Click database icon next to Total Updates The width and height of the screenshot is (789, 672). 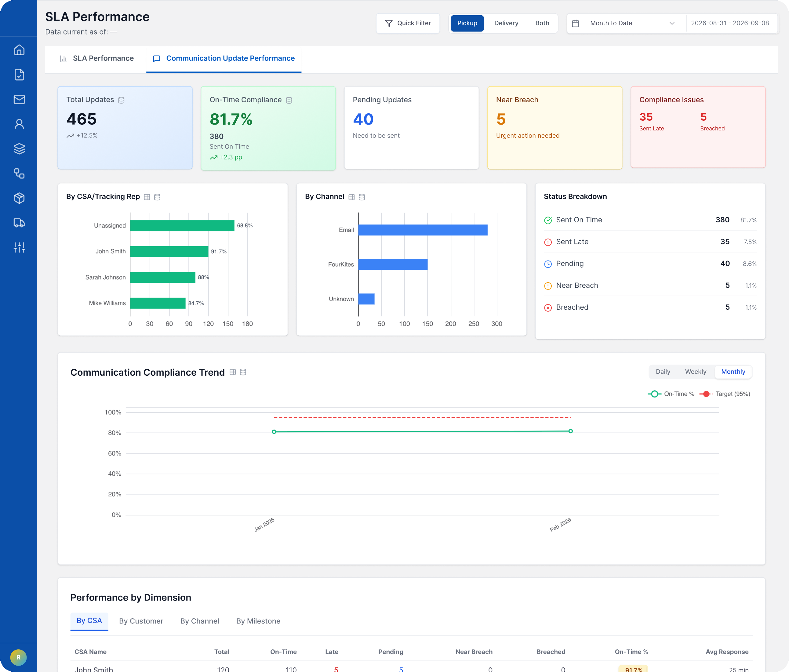click(x=122, y=100)
